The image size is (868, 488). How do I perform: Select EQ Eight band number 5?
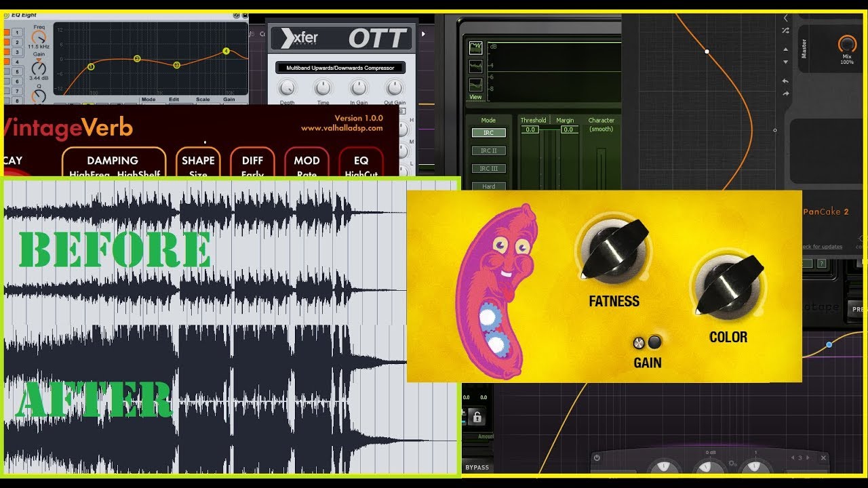[x=18, y=71]
